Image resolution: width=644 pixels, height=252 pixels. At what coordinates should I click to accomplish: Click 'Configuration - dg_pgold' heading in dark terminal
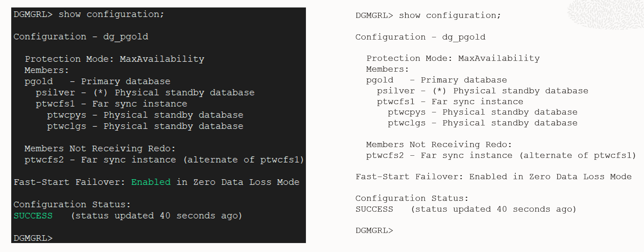point(81,37)
